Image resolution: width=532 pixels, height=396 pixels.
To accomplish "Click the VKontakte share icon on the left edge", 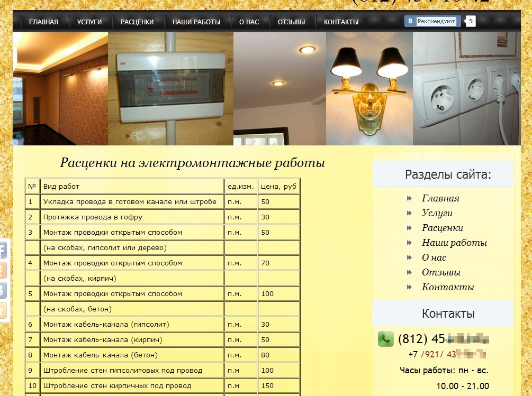I will pos(3,291).
